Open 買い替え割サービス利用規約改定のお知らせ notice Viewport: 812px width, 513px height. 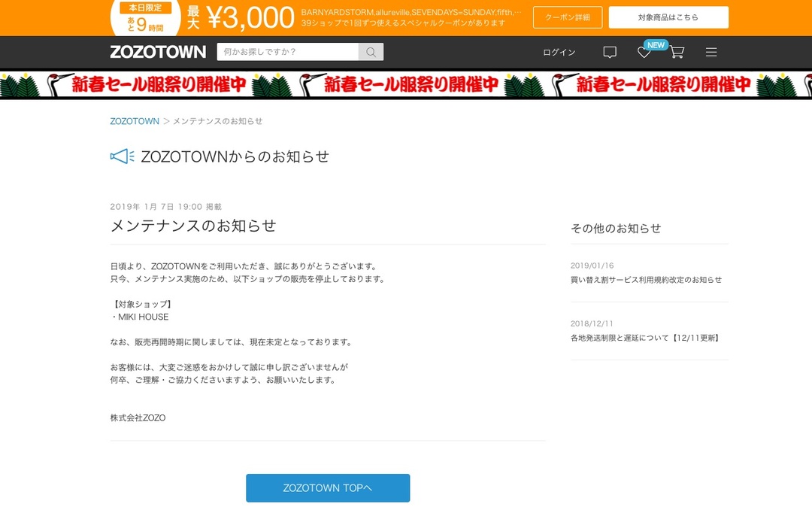point(646,280)
